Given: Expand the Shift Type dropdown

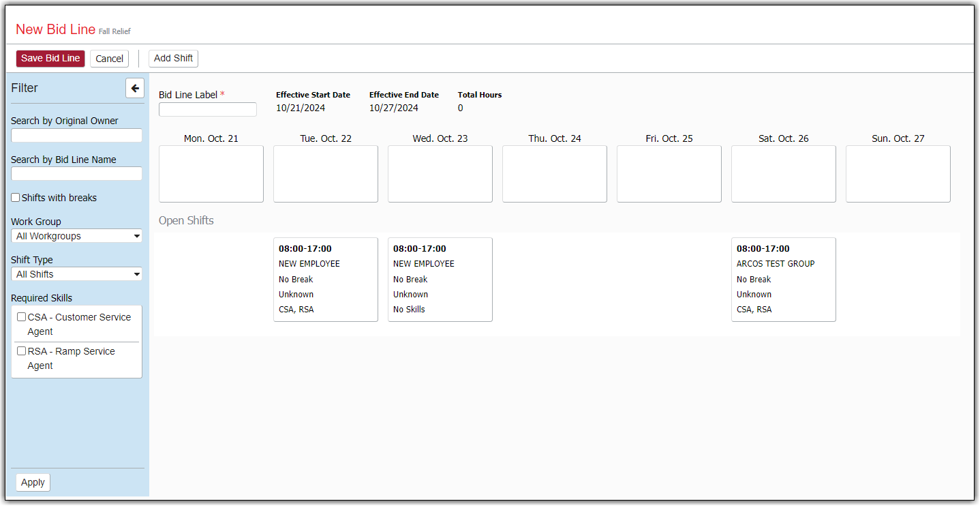Looking at the screenshot, I should click(x=77, y=274).
